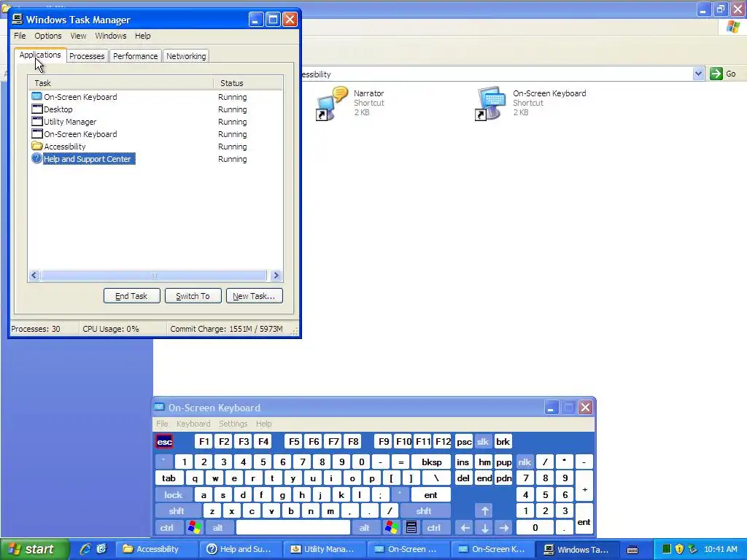Switch to the Processes tab
747x560 pixels.
click(87, 56)
